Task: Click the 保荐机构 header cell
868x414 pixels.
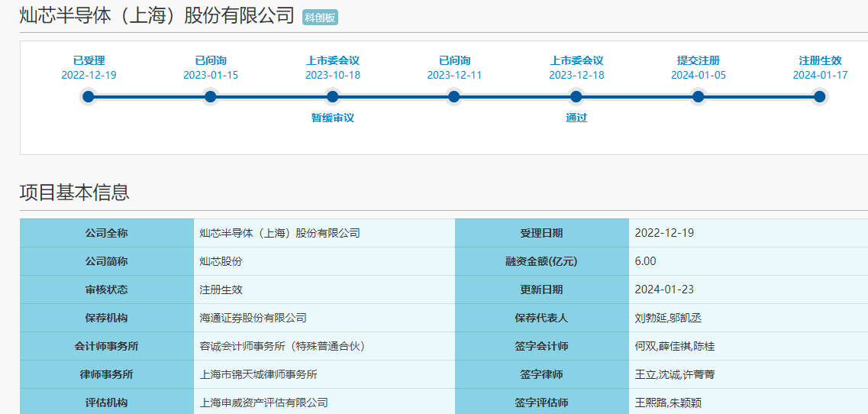Action: click(x=107, y=318)
